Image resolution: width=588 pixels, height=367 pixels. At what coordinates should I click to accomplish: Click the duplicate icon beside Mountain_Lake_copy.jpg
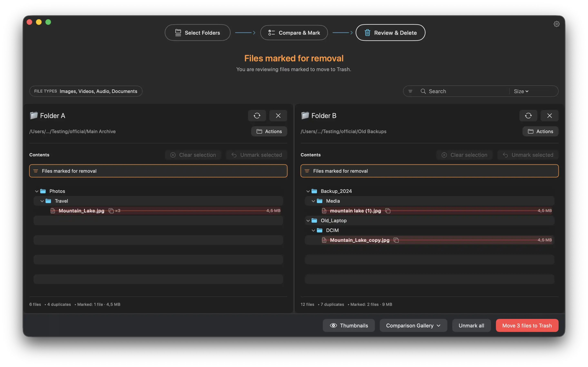pos(396,240)
